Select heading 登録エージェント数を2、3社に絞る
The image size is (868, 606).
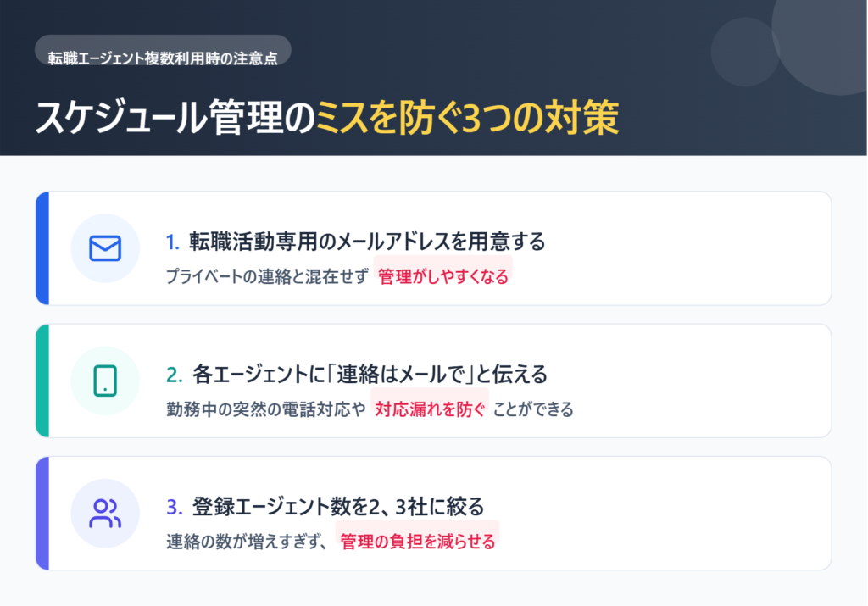pyautogui.click(x=338, y=507)
